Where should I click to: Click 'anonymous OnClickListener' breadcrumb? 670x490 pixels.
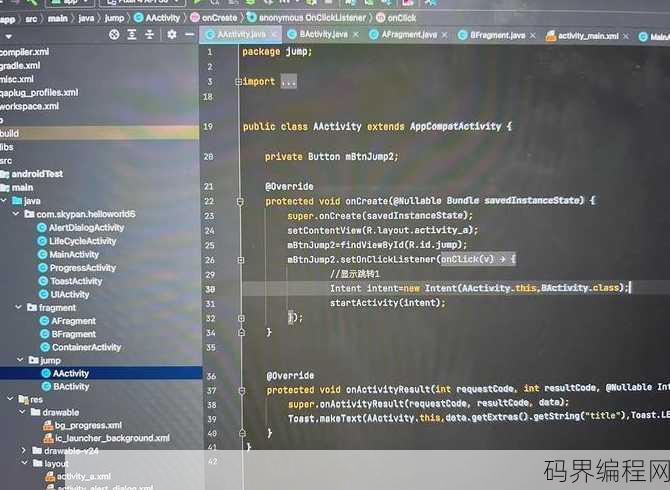[x=306, y=18]
